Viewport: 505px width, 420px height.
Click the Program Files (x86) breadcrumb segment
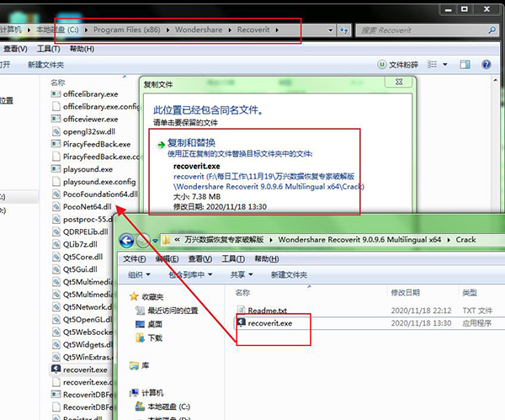pyautogui.click(x=126, y=30)
